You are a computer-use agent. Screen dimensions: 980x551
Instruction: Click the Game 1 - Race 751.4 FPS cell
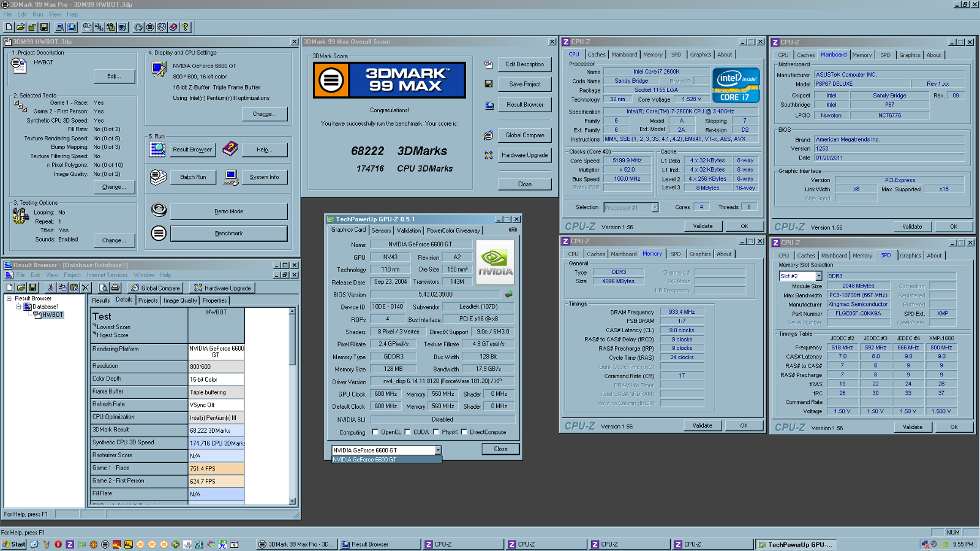pos(216,468)
